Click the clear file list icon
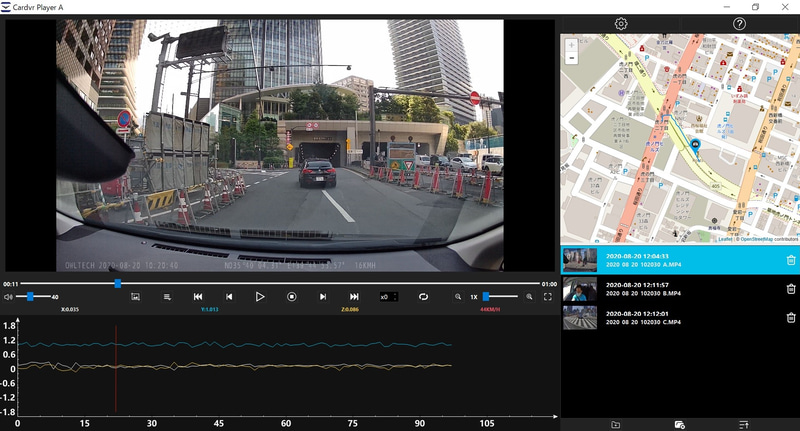800x431 pixels. pyautogui.click(x=679, y=424)
